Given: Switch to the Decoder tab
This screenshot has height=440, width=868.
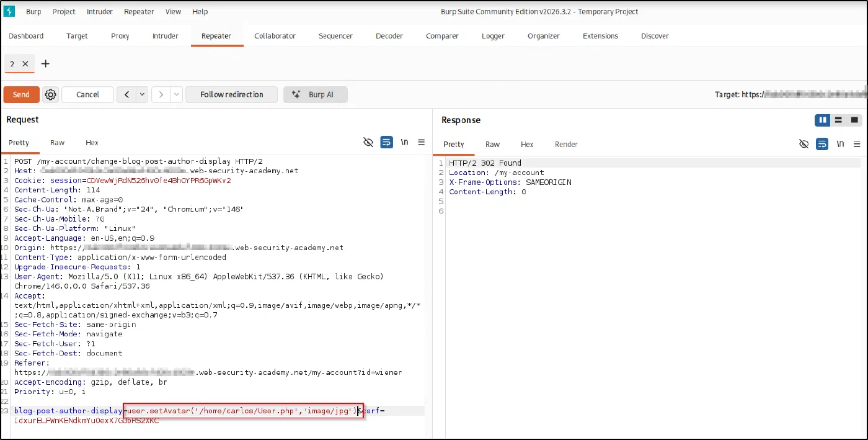Looking at the screenshot, I should (x=389, y=36).
